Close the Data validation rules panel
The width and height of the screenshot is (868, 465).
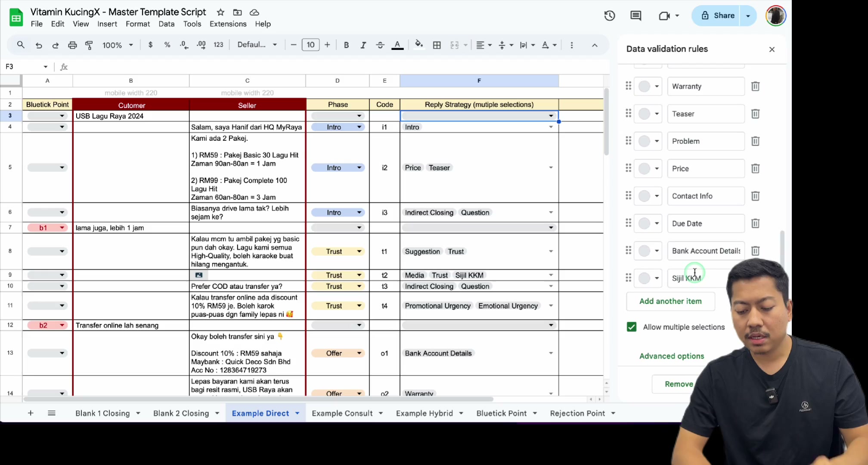pyautogui.click(x=772, y=49)
